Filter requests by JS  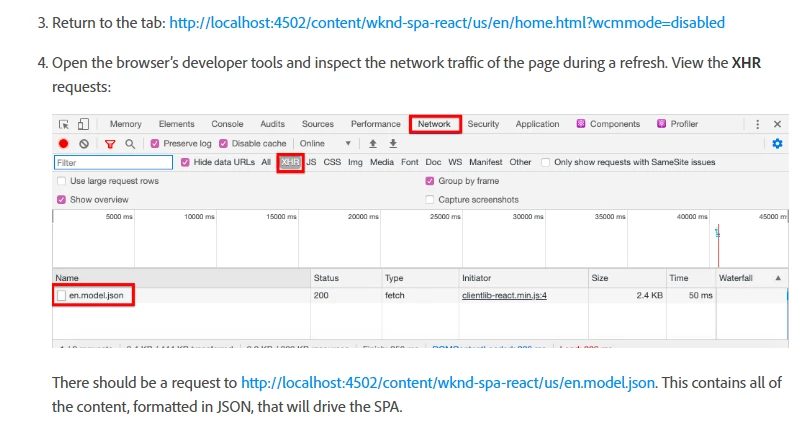point(311,162)
